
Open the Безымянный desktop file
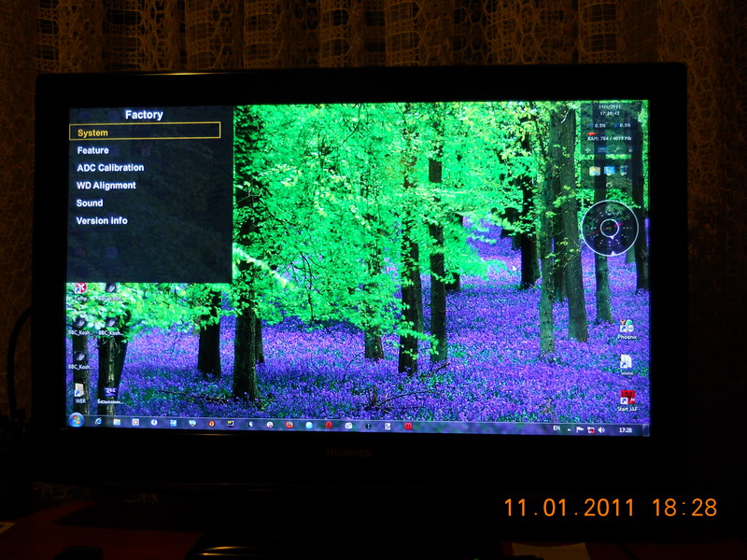coord(109,391)
